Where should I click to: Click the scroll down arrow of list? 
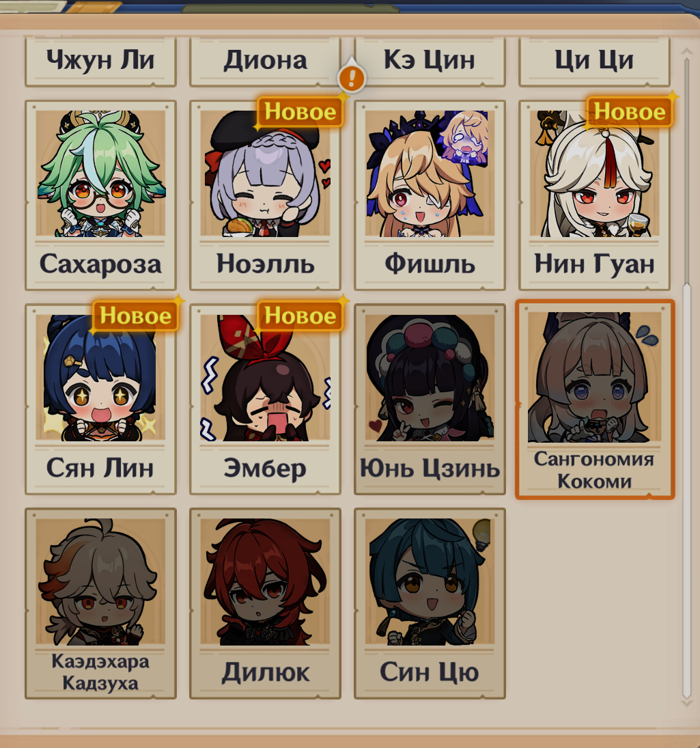pos(686,703)
